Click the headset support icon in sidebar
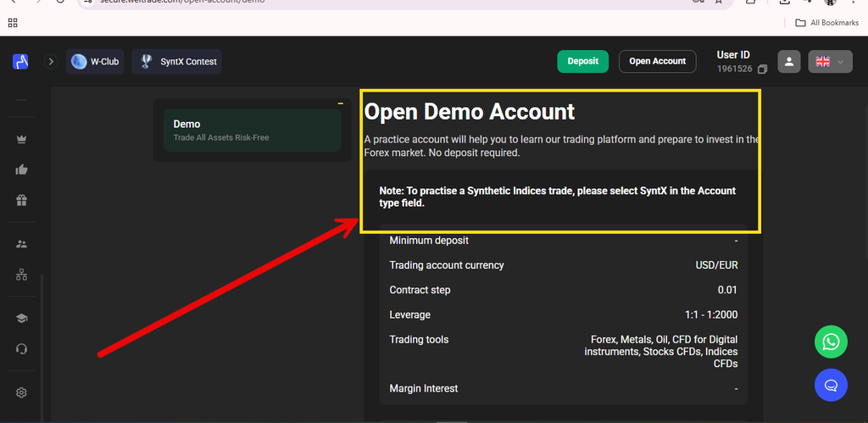The width and height of the screenshot is (868, 423). pyautogui.click(x=21, y=348)
